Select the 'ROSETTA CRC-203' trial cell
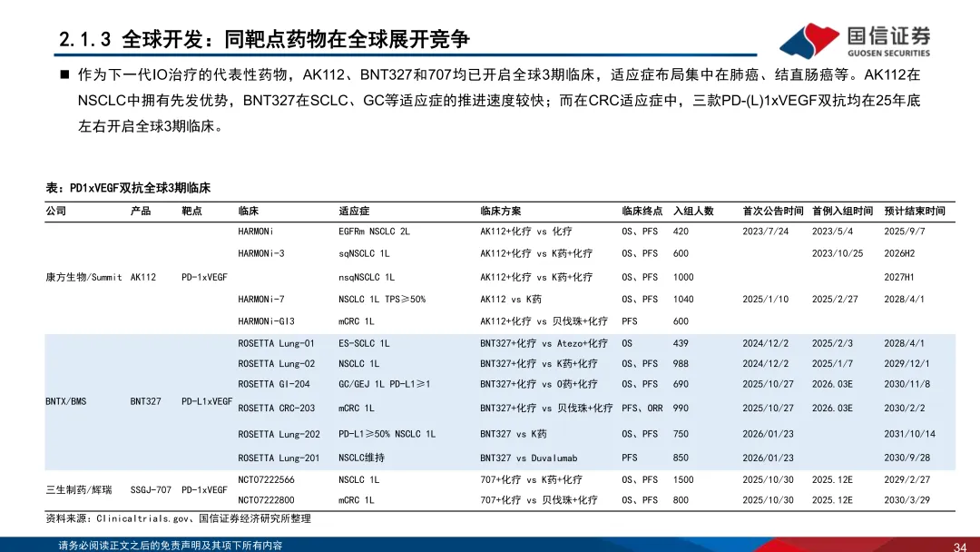Viewport: 980px width, 552px height. tap(276, 408)
